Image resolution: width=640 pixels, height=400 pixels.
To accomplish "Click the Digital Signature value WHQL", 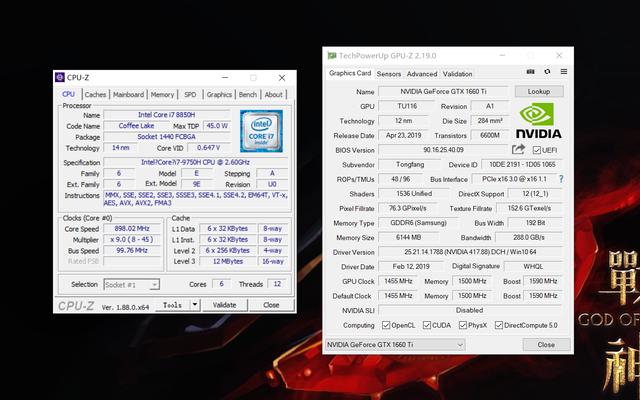I will tap(533, 267).
